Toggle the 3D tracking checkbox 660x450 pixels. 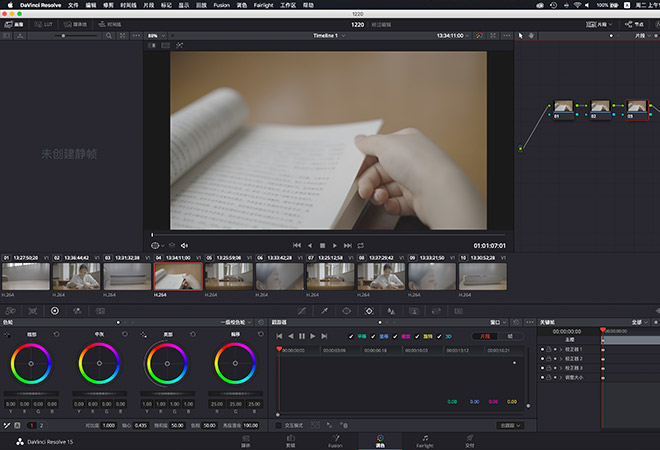437,336
